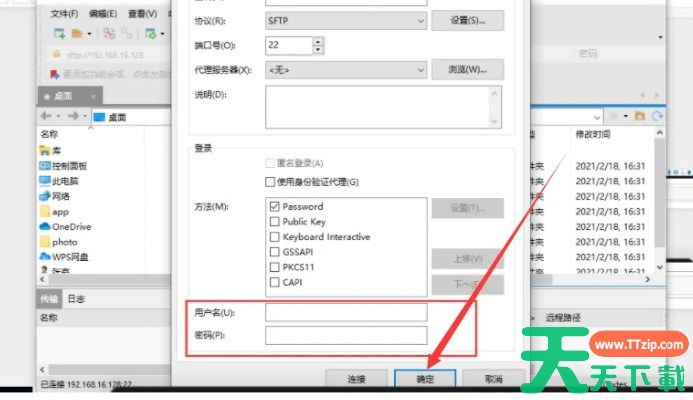Click the 连接 button
Image resolution: width=693 pixels, height=400 pixels.
point(356,379)
